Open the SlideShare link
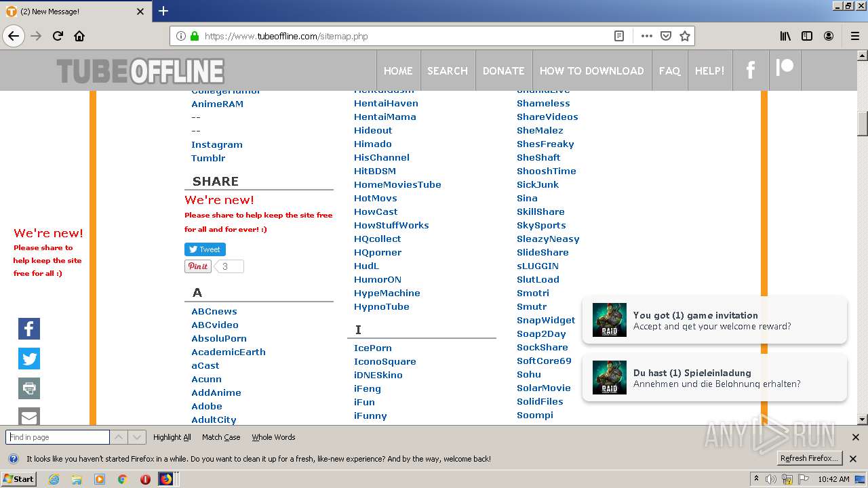This screenshot has height=488, width=868. click(x=542, y=252)
